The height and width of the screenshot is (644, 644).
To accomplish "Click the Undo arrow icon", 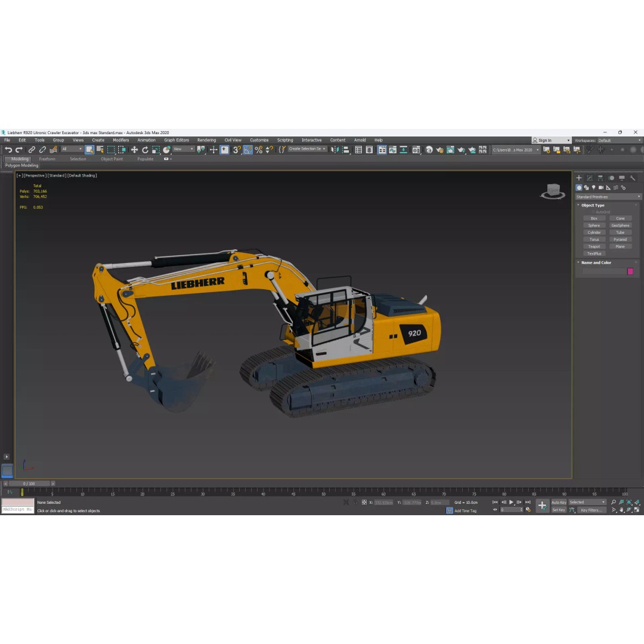I will click(8, 150).
